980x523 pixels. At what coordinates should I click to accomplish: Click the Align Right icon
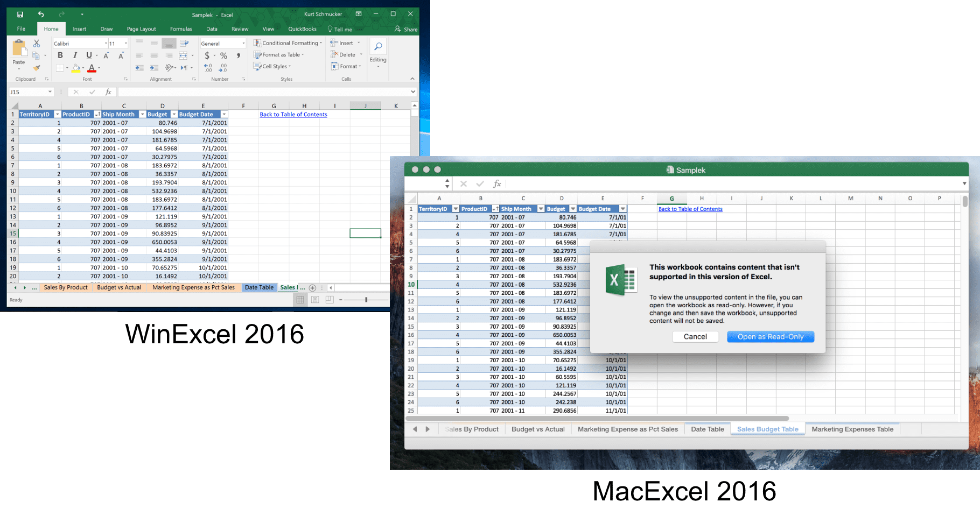click(x=169, y=55)
